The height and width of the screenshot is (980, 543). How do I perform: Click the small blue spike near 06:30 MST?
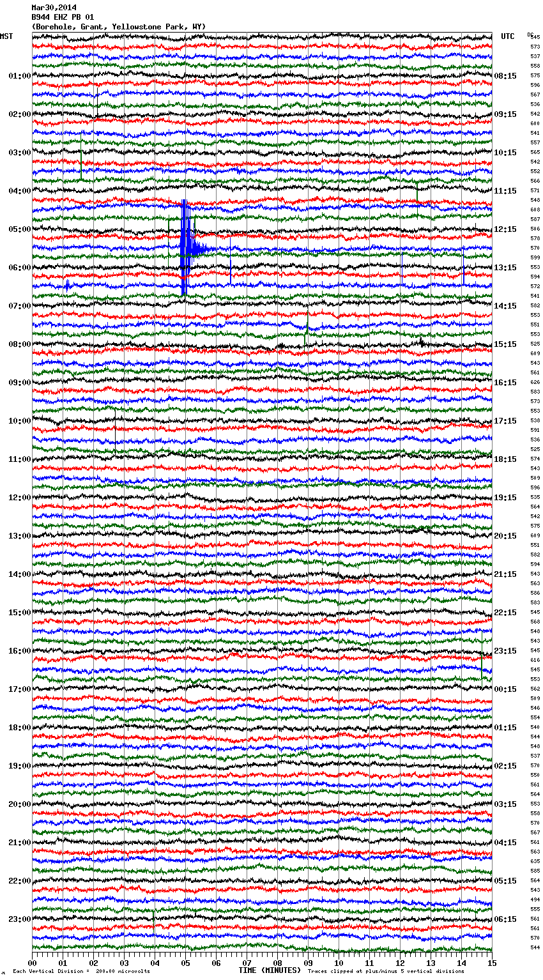point(67,286)
